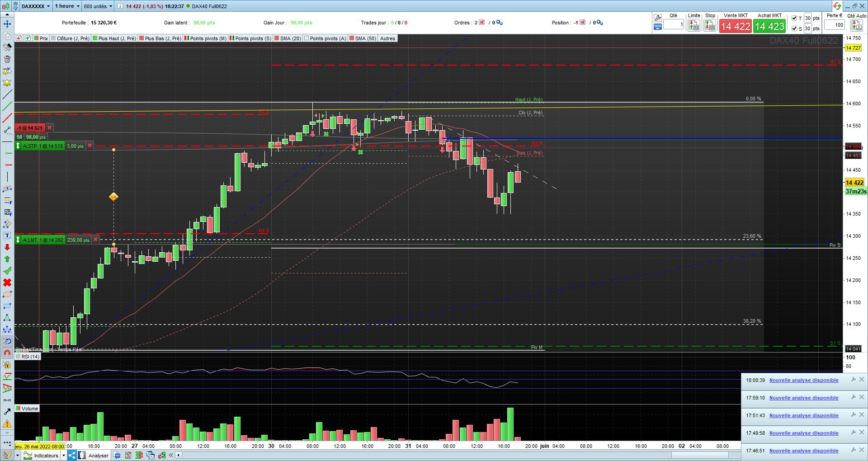Click the Limite order placement icon
This screenshot has height=461, width=868.
[x=694, y=26]
